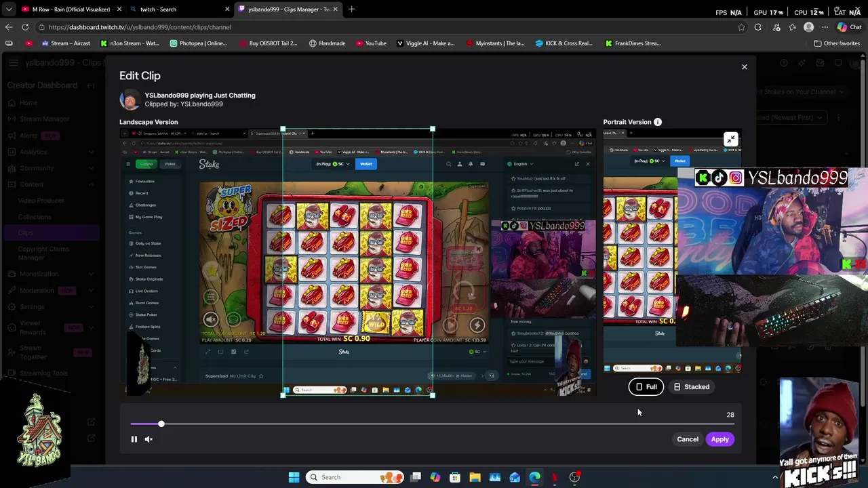The image size is (868, 488).
Task: Open a new browser tab
Action: click(351, 9)
